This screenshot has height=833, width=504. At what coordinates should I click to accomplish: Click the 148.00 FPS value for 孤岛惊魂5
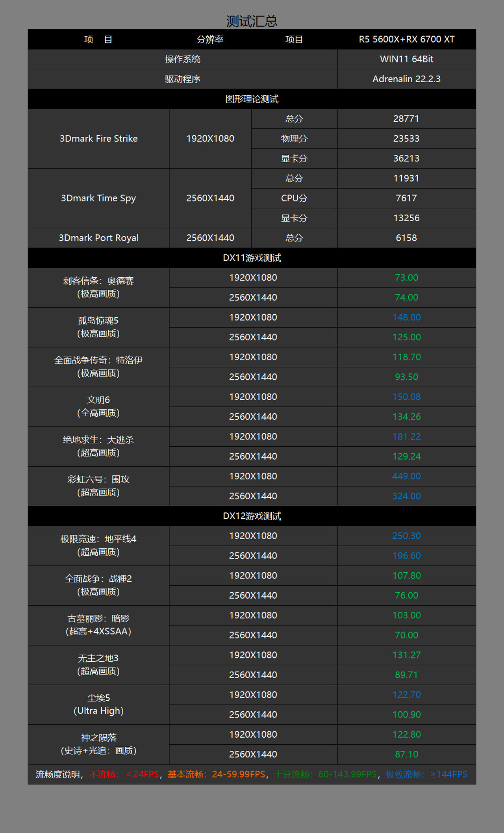[406, 317]
